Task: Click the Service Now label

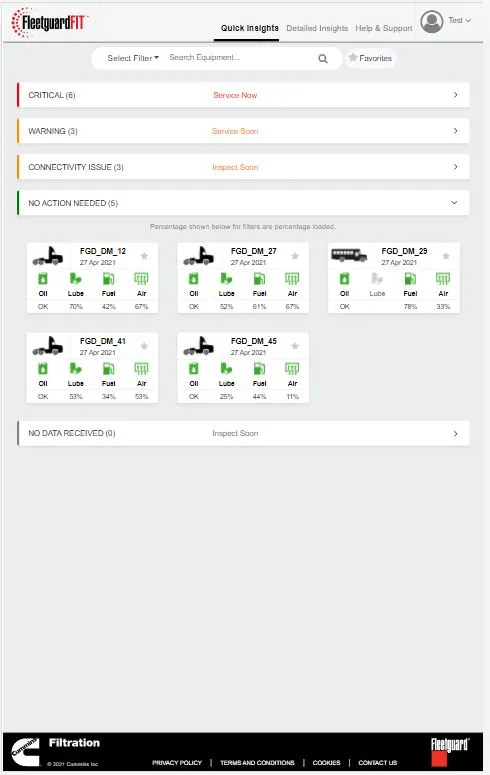Action: pos(235,95)
